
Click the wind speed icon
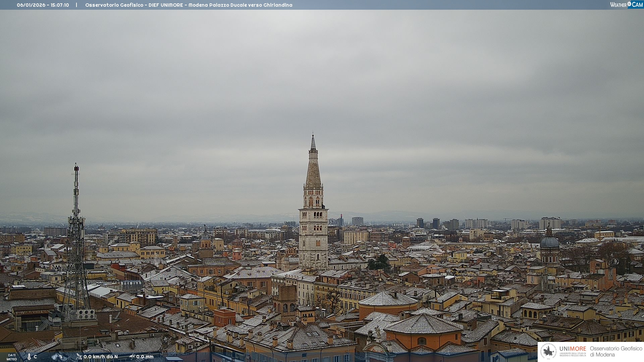79,357
